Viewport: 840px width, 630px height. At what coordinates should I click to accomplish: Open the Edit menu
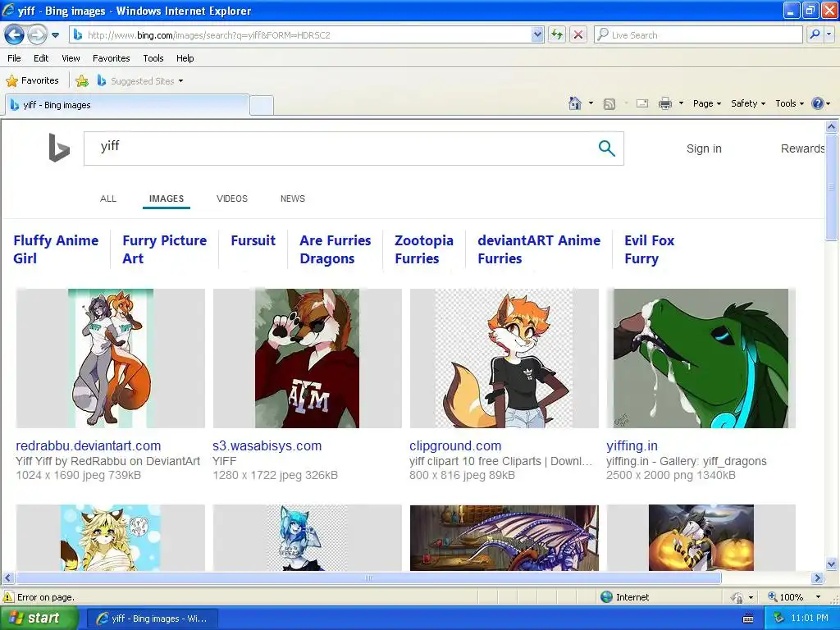(41, 58)
